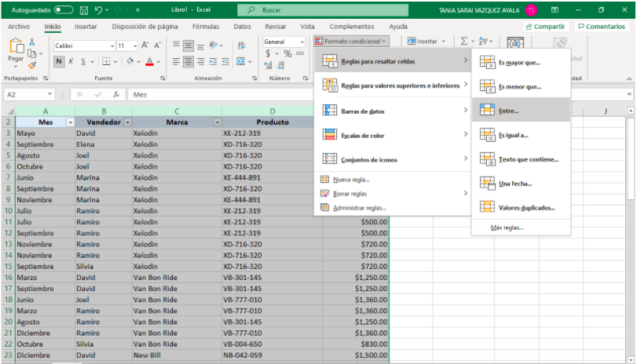
Task: Click the AutoSum sigma icon
Action: point(464,41)
